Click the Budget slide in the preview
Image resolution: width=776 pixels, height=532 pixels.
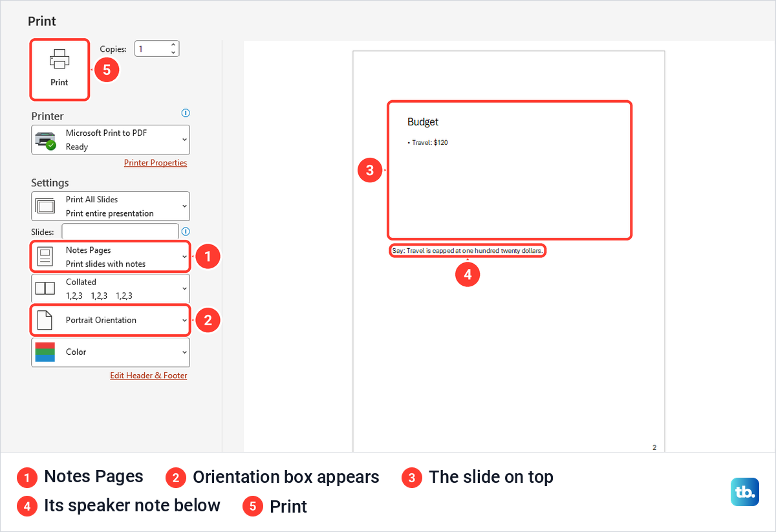point(510,170)
